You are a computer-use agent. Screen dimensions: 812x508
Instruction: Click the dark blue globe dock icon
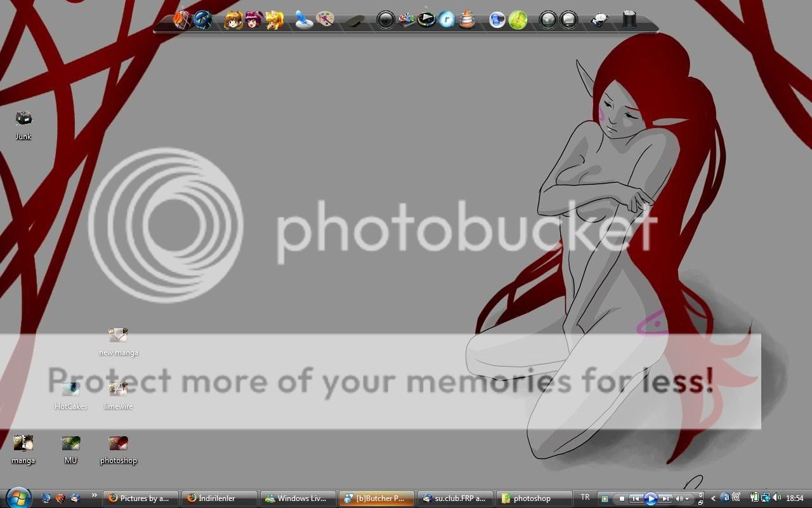click(x=203, y=20)
